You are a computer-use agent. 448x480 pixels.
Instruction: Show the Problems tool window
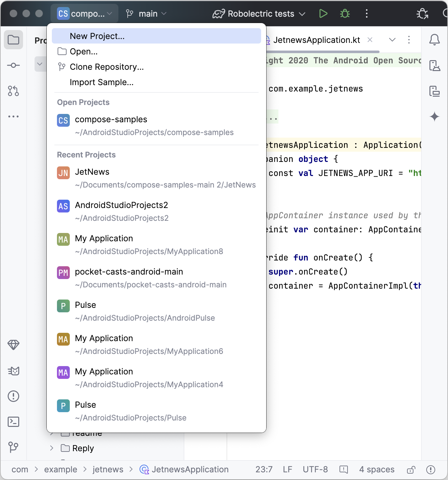[13, 396]
